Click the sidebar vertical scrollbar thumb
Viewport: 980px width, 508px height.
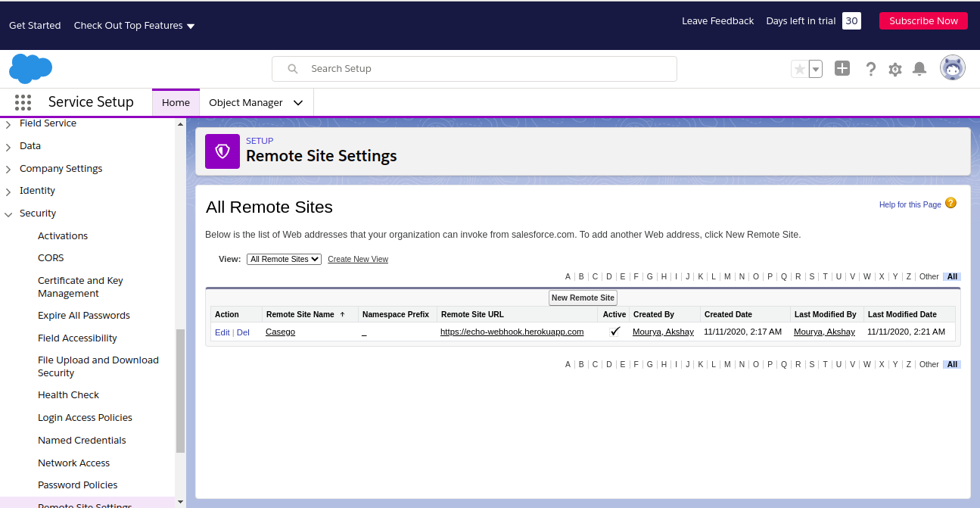[x=180, y=391]
